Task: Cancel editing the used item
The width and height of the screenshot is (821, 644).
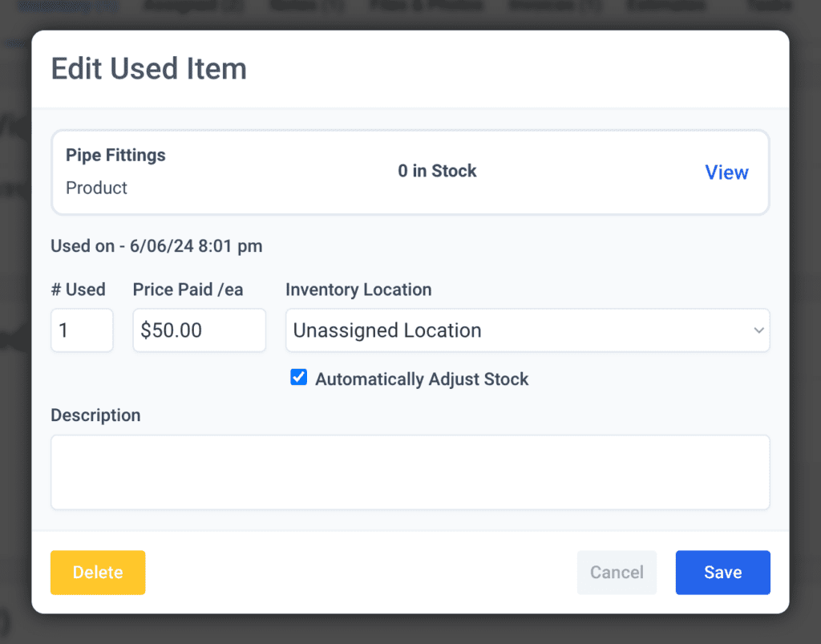Action: 617,573
